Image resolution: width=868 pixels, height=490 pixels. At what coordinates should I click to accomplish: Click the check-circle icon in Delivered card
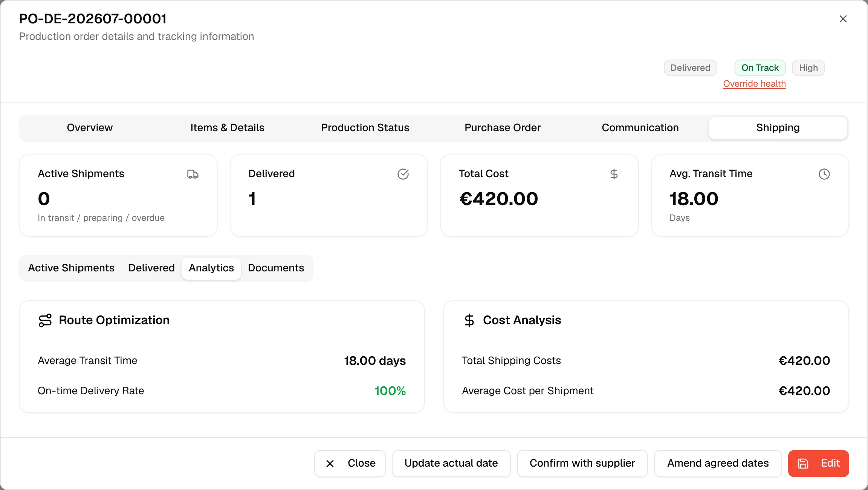click(403, 174)
